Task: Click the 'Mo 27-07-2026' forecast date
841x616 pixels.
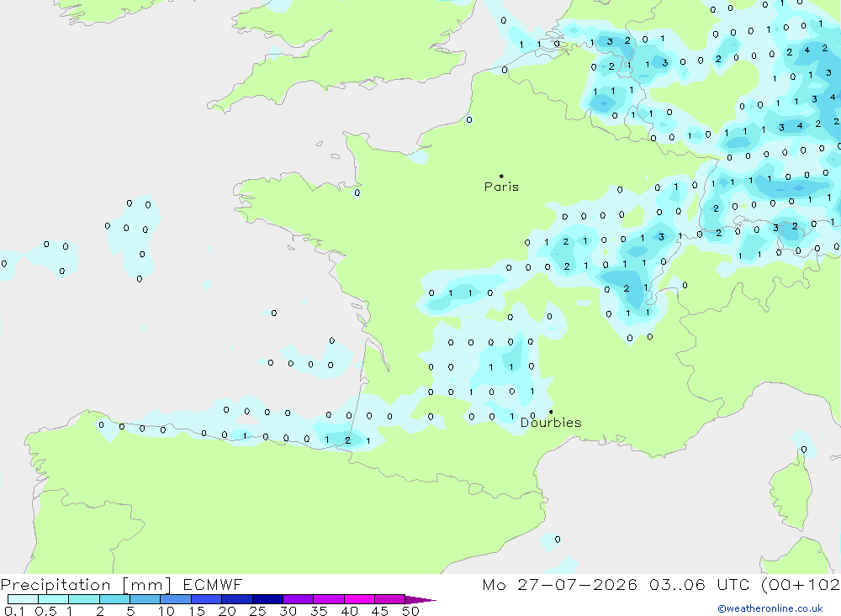Action: [559, 584]
